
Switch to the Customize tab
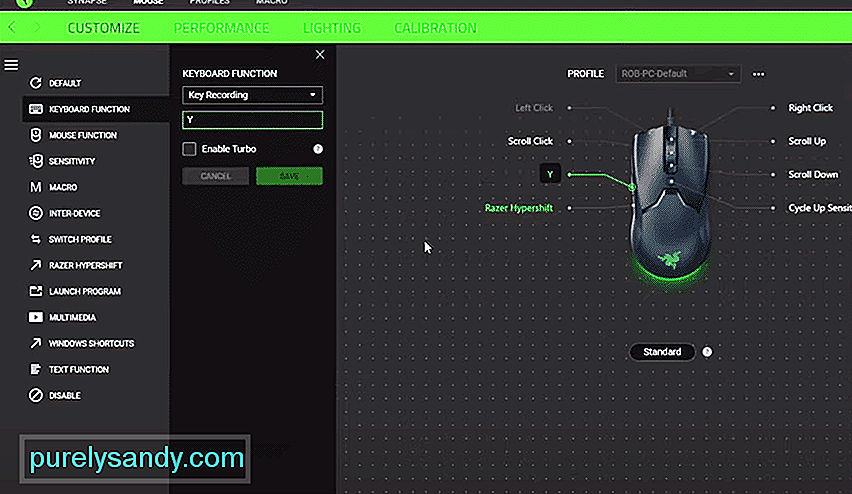pyautogui.click(x=103, y=28)
